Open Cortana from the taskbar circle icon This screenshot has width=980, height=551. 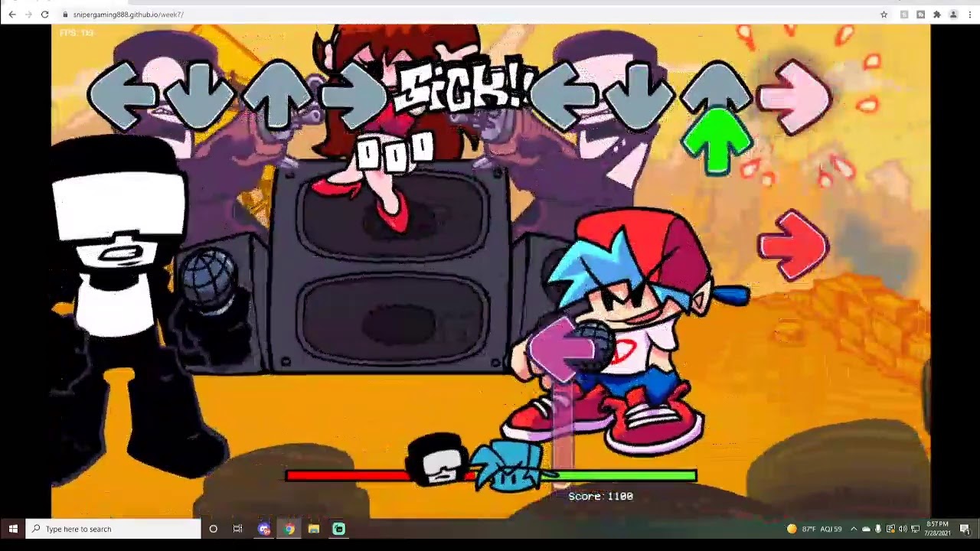[x=213, y=529]
